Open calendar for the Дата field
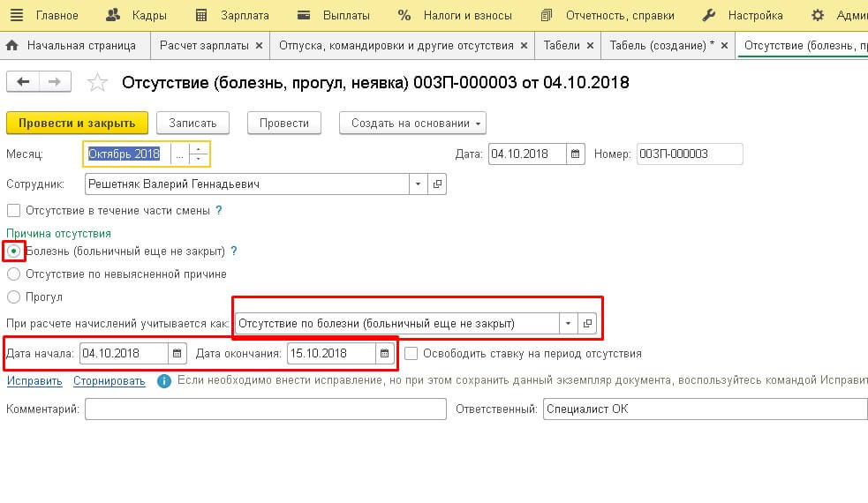The width and height of the screenshot is (868, 503). click(575, 154)
